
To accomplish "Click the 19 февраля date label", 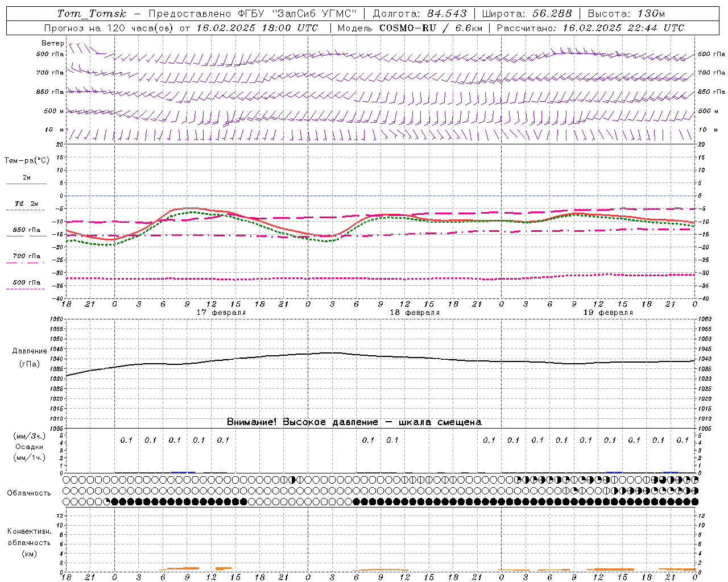I will pos(608,313).
